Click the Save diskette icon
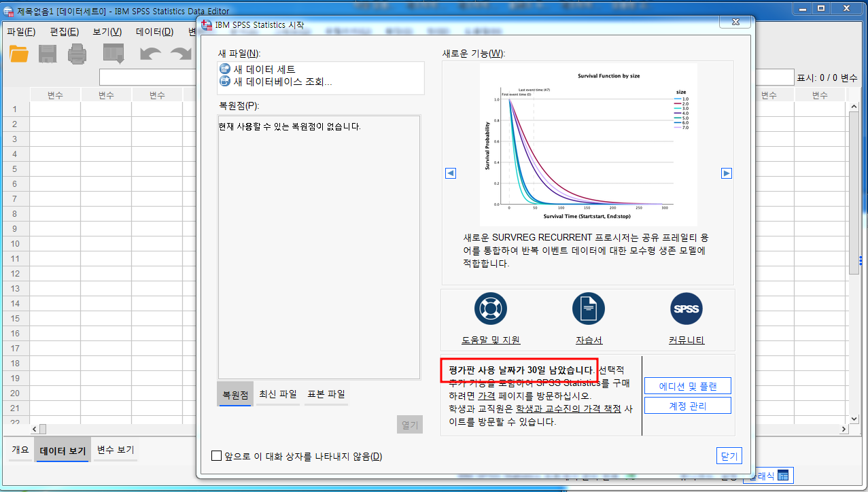Image resolution: width=868 pixels, height=492 pixels. click(x=47, y=54)
